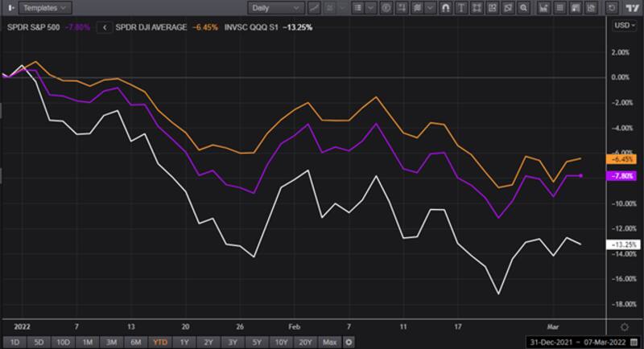Image resolution: width=644 pixels, height=349 pixels.
Task: Click the left arrow beside SPDR DJI AVERAGE
Action: tap(104, 27)
